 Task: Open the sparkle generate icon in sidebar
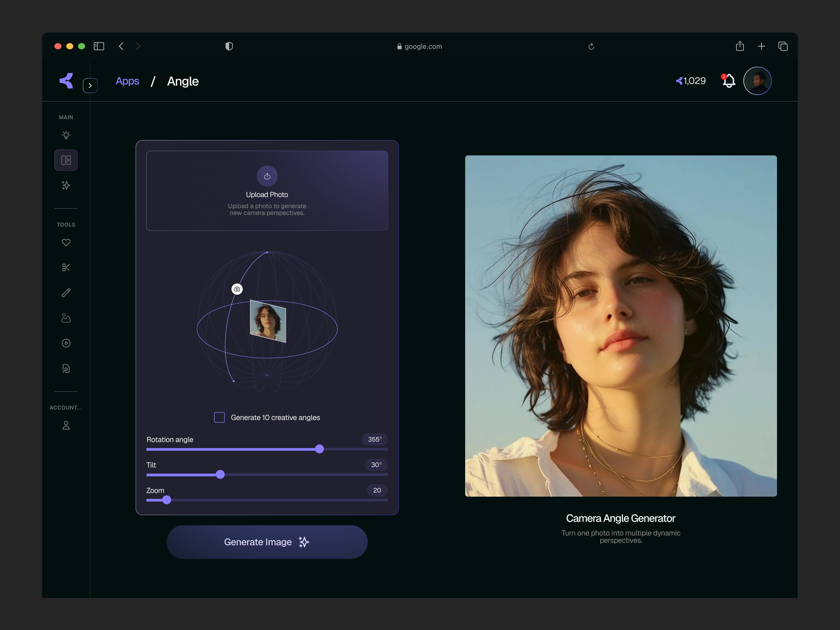[66, 185]
